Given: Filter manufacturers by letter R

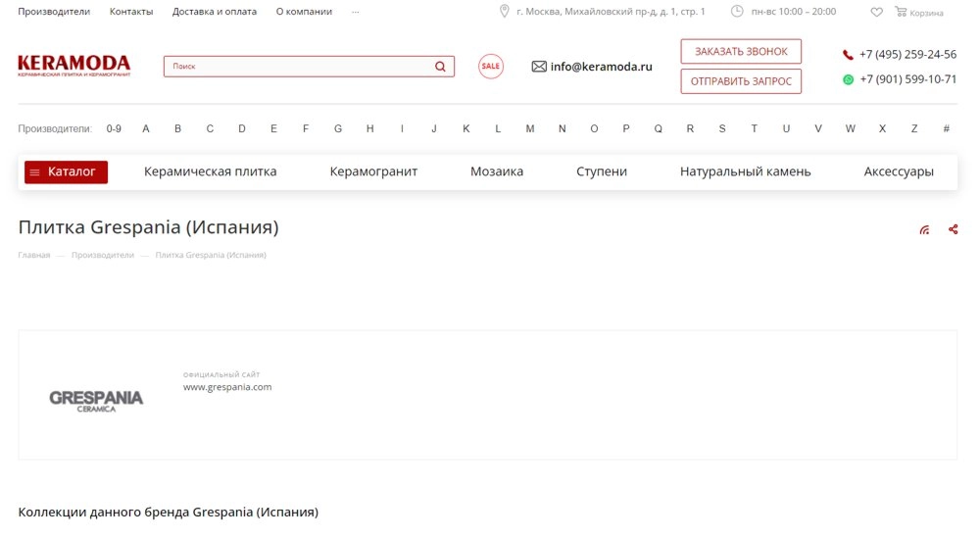Looking at the screenshot, I should click(x=690, y=128).
